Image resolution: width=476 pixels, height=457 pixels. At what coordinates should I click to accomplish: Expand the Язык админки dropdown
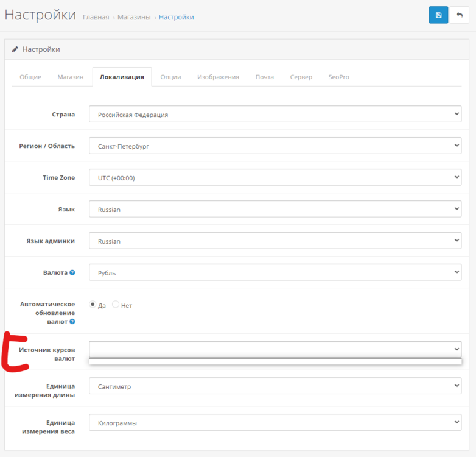point(275,241)
